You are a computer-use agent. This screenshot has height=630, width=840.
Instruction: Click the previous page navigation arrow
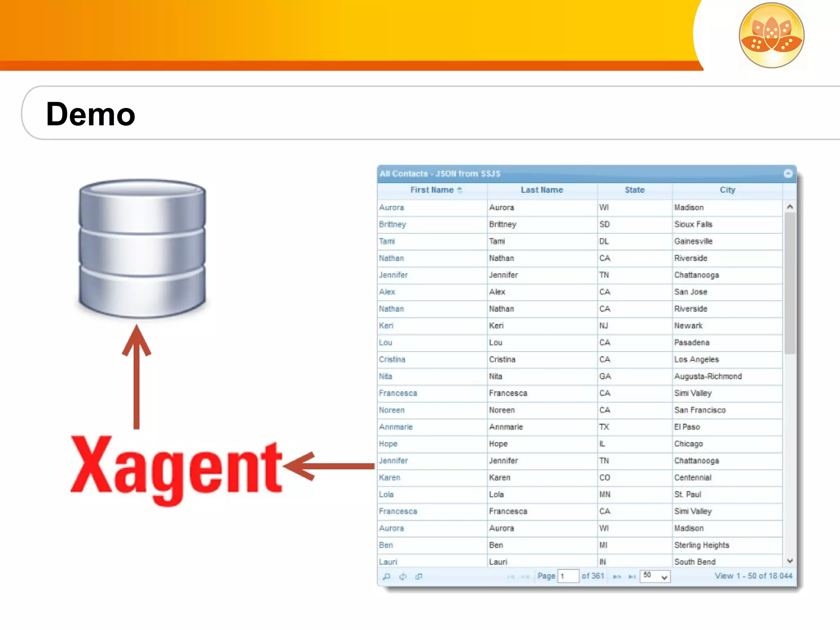click(525, 576)
